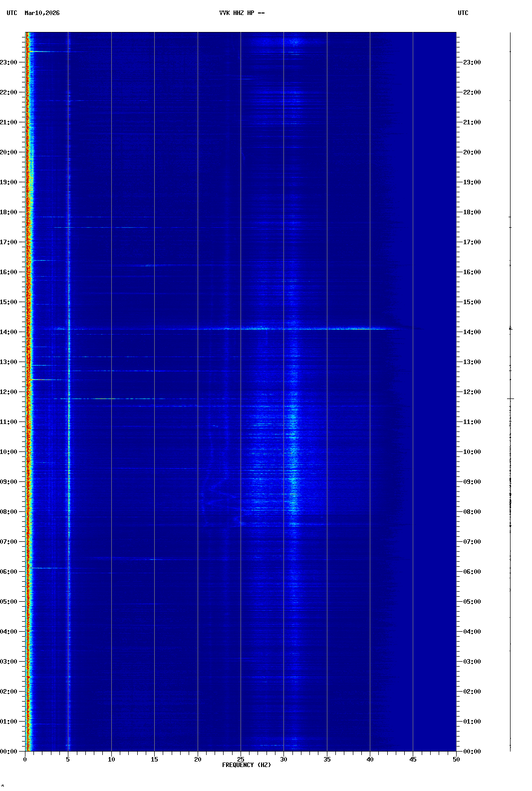
Task: Click the 5 Hz frequency tick label
Action: coord(68,760)
